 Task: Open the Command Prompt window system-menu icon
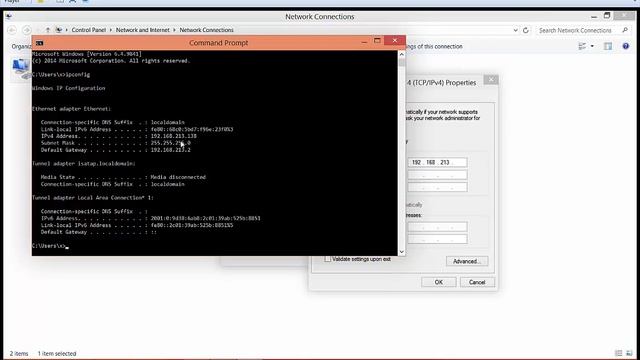click(40, 43)
